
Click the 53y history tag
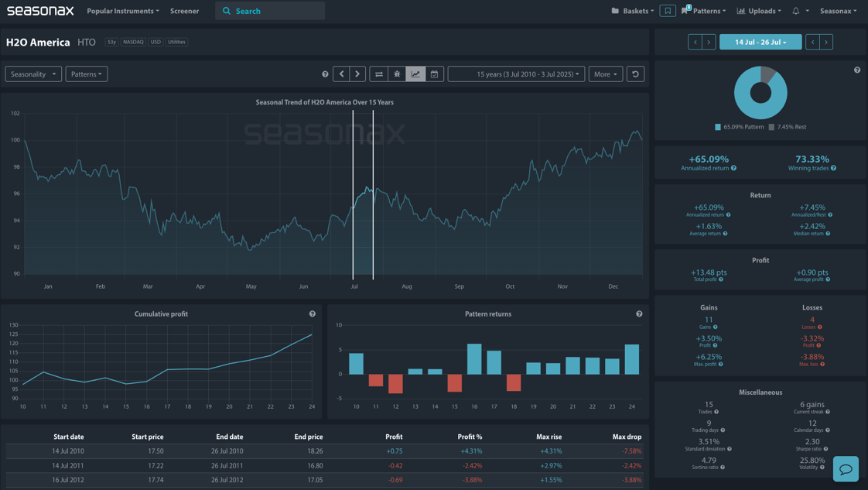pyautogui.click(x=111, y=42)
